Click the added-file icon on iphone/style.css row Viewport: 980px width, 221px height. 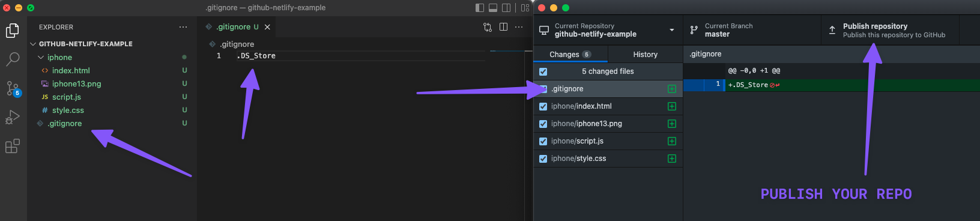tap(672, 159)
